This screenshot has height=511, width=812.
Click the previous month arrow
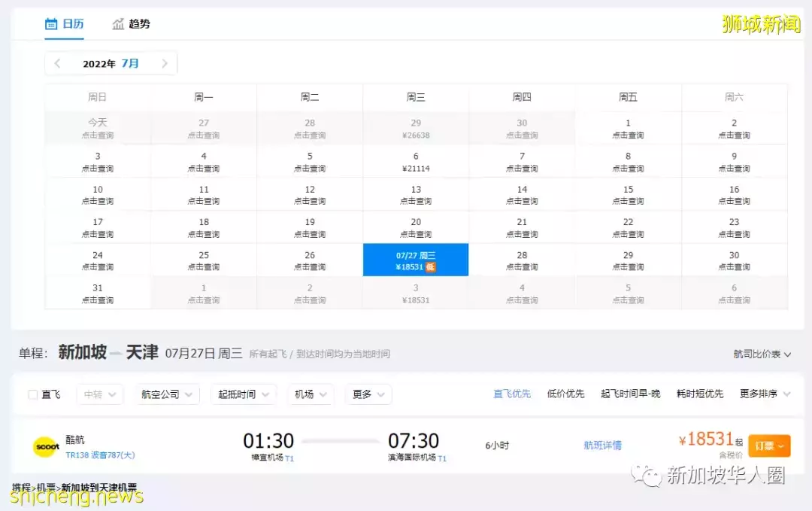coord(56,63)
